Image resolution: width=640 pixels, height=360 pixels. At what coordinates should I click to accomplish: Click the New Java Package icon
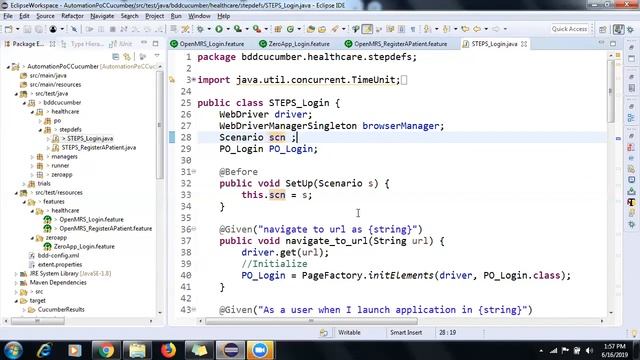pos(278,29)
